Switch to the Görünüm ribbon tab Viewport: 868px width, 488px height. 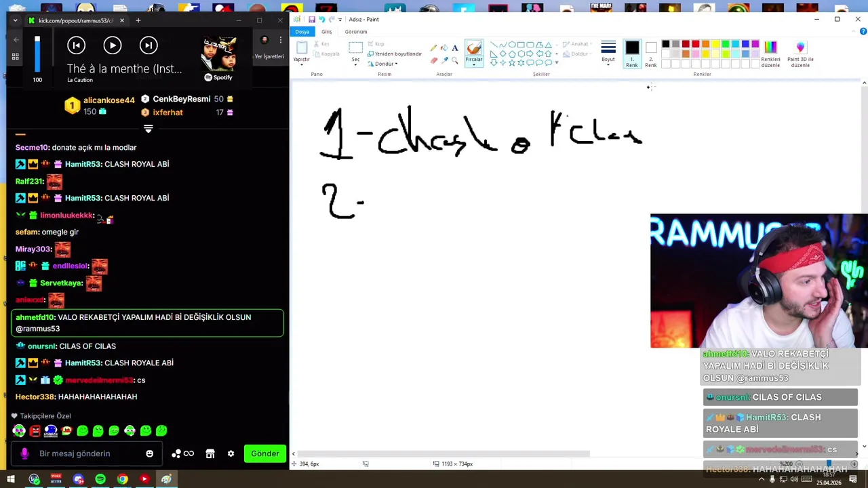356,32
